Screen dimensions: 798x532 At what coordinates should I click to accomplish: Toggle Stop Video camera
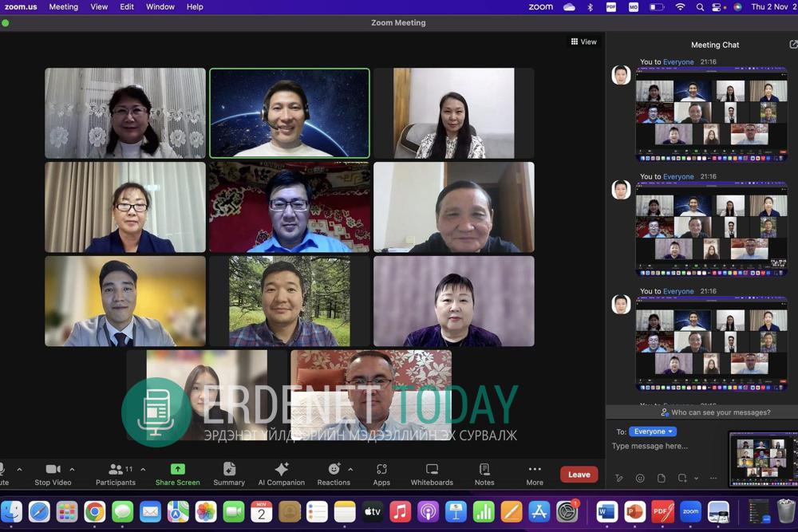point(53,474)
